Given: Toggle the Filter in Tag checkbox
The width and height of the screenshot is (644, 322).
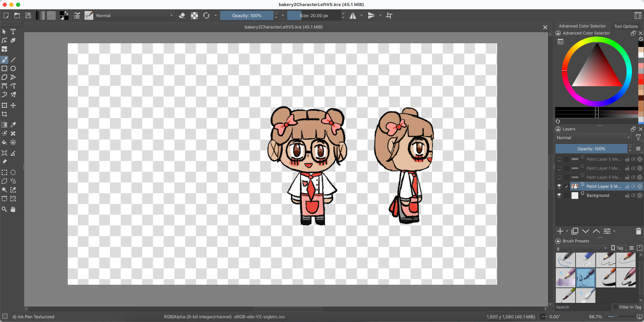Looking at the screenshot, I should coord(615,307).
